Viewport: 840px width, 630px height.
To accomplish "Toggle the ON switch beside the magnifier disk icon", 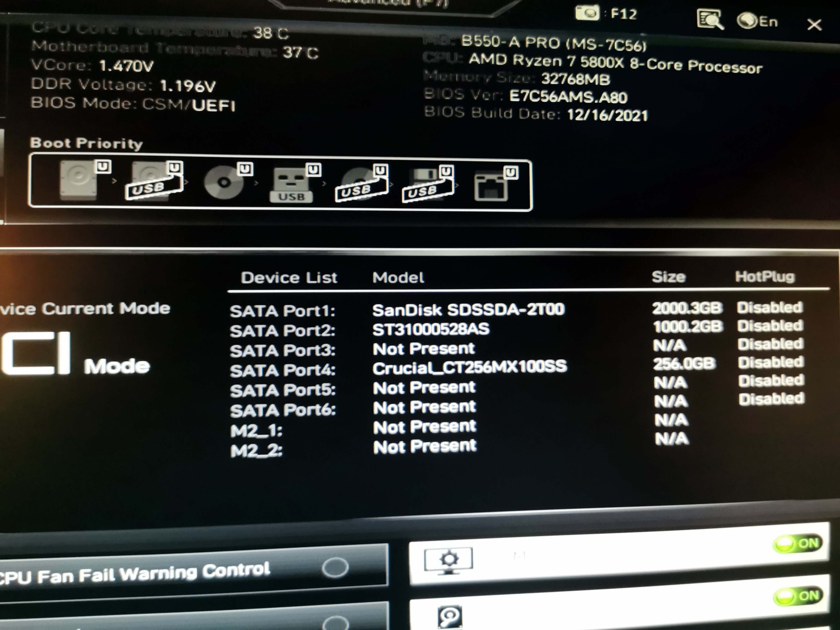I will 798,596.
